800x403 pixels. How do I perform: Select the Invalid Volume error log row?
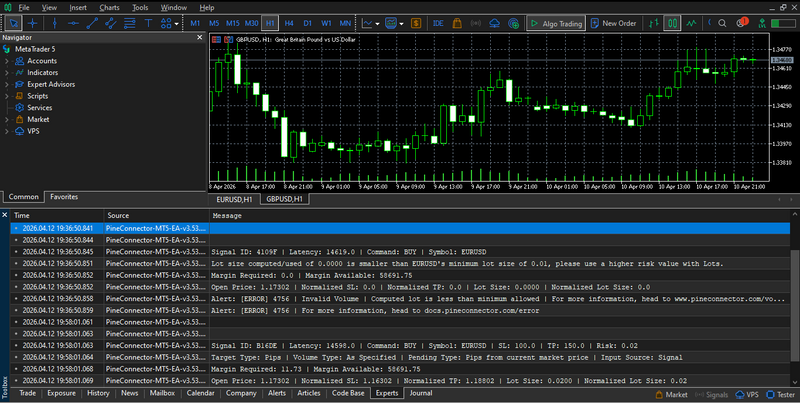pyautogui.click(x=400, y=298)
